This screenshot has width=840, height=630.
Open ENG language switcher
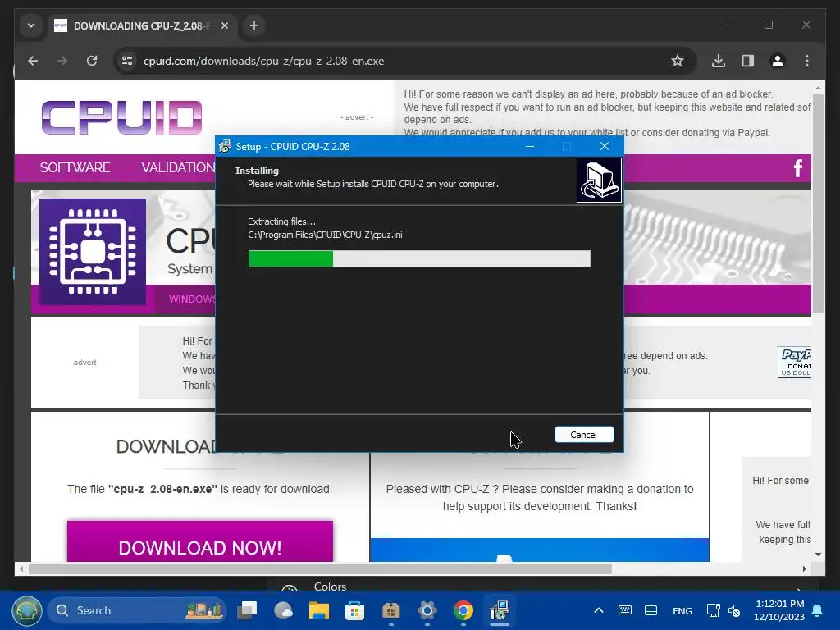point(682,610)
